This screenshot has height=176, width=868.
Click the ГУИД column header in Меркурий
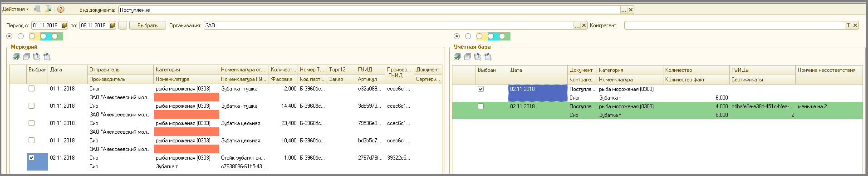[370, 70]
